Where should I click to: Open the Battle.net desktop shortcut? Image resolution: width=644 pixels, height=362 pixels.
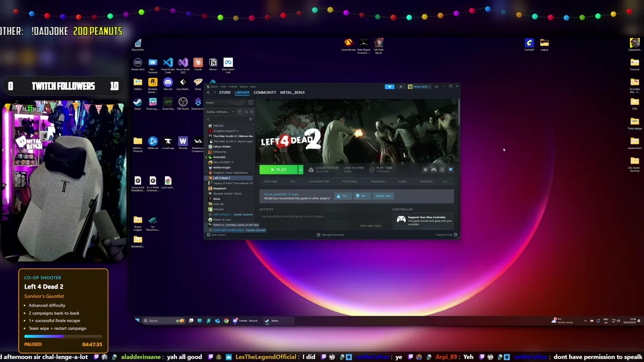(x=153, y=143)
